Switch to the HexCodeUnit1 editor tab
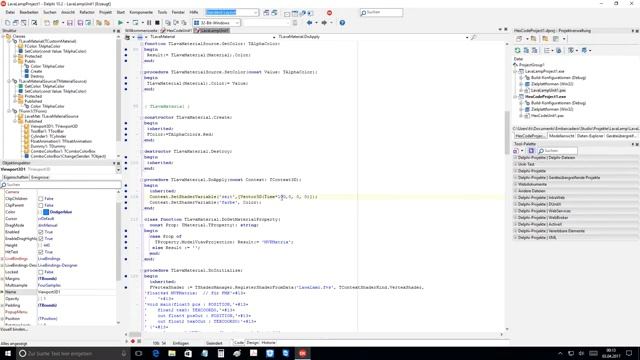The width and height of the screenshot is (640, 360). (x=176, y=31)
